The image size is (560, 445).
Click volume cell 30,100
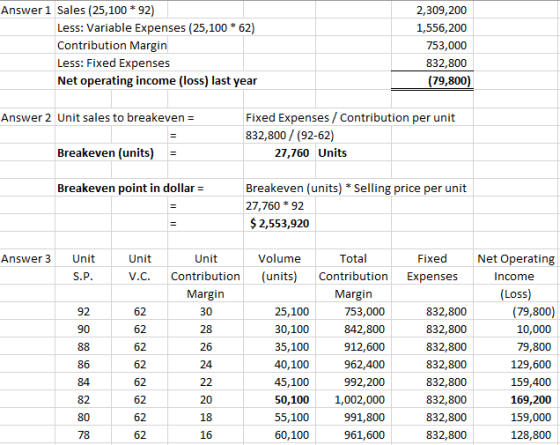coord(292,329)
